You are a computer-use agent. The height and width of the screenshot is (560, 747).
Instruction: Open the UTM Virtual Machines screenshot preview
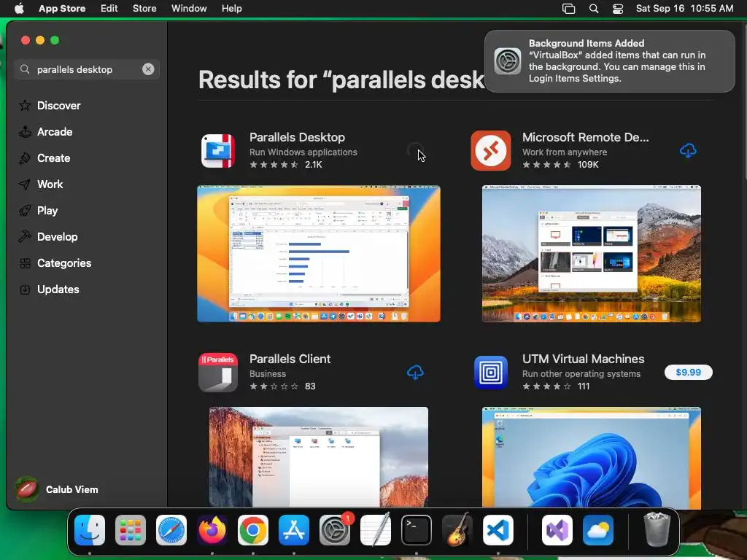(x=591, y=456)
